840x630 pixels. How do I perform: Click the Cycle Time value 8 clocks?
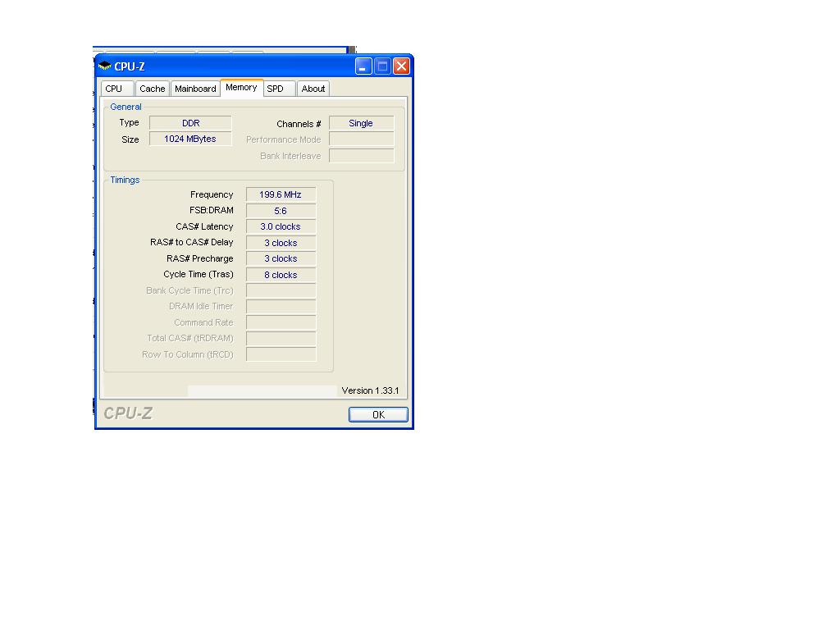[281, 275]
